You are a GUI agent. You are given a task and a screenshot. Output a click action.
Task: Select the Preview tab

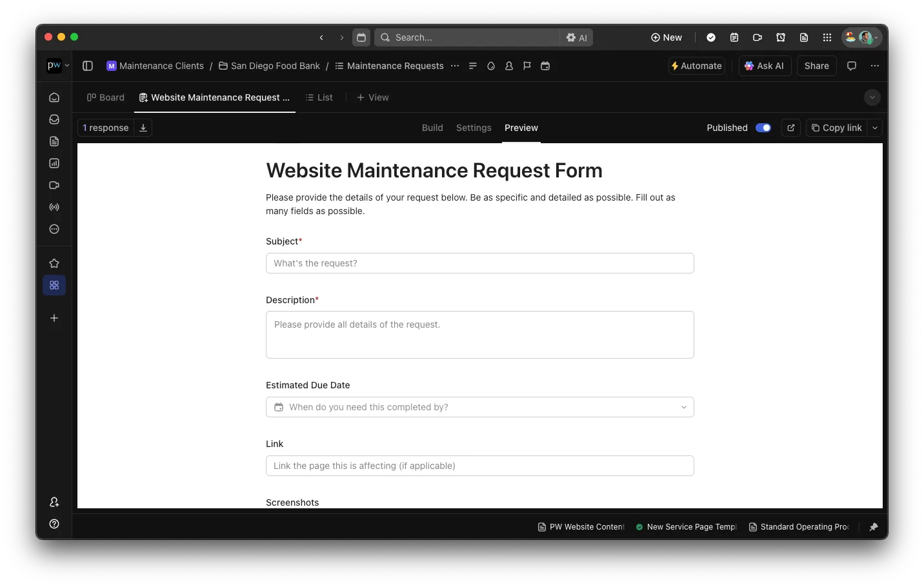coord(521,128)
